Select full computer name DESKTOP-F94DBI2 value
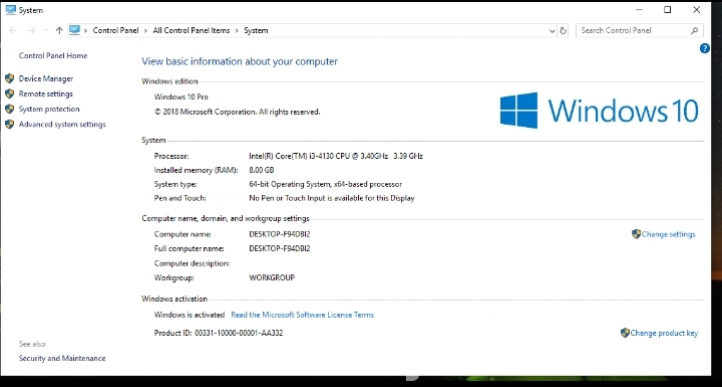 [x=279, y=249]
